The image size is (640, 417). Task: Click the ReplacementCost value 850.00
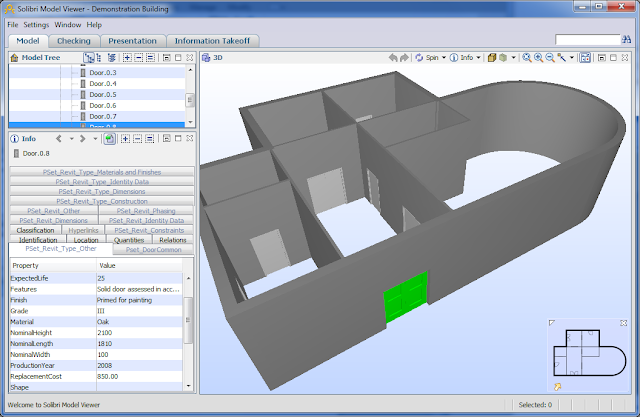[x=108, y=376]
